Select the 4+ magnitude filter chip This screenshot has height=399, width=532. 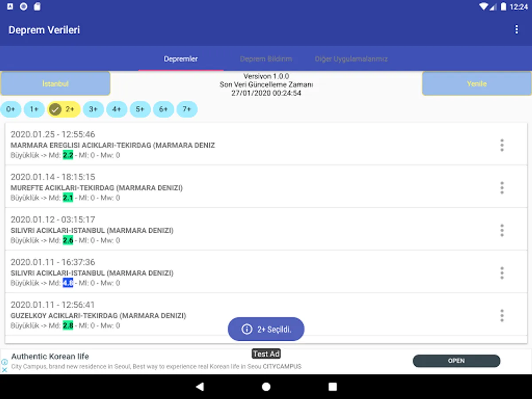(117, 109)
